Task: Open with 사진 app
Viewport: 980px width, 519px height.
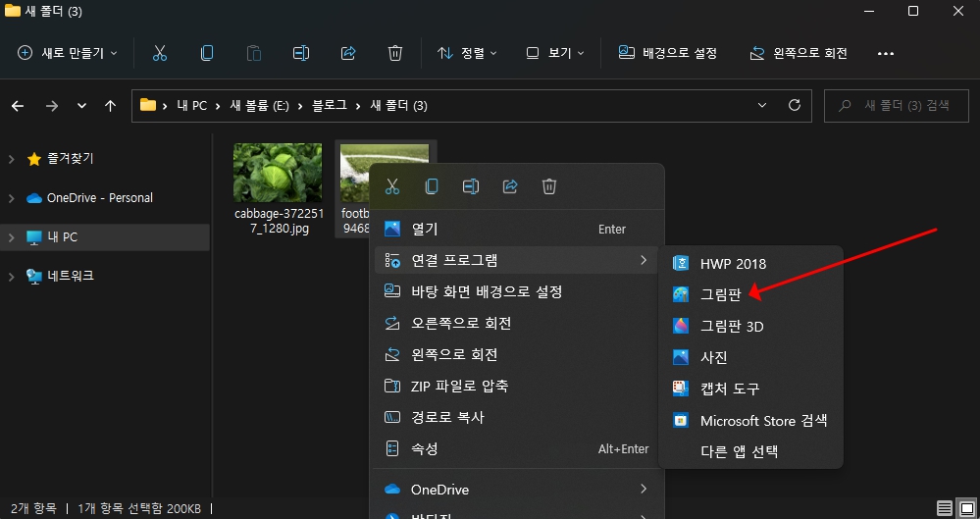Action: [x=750, y=357]
